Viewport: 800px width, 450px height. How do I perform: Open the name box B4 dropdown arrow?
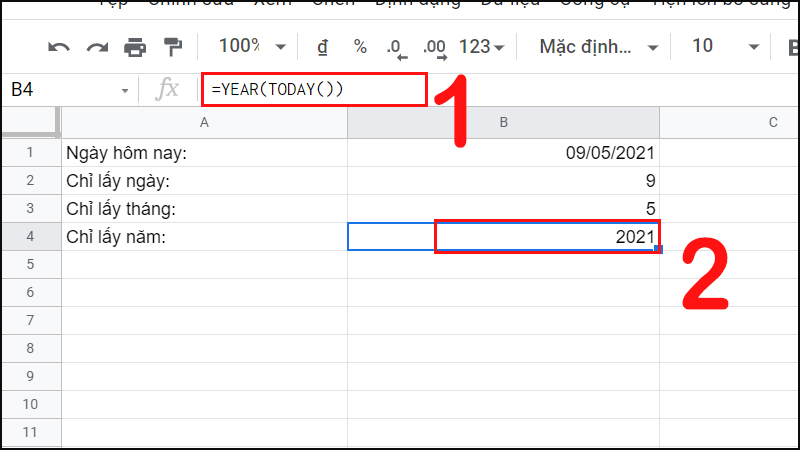[x=124, y=91]
